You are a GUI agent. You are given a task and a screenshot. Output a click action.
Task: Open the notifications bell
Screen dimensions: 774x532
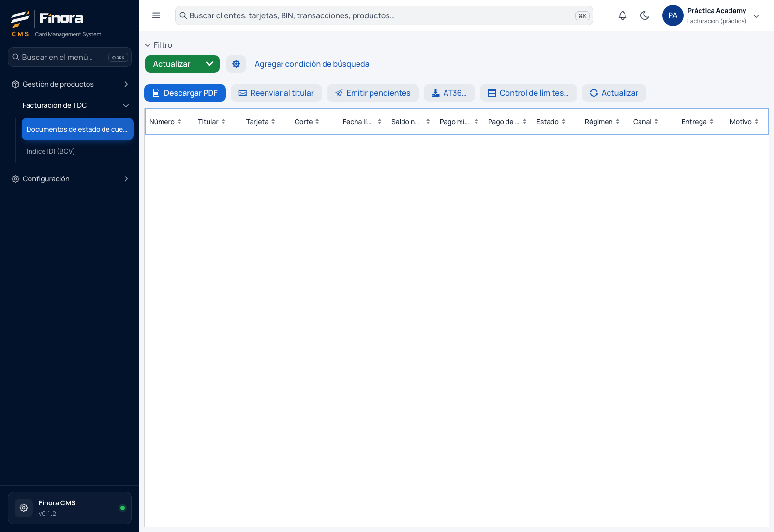pos(623,15)
